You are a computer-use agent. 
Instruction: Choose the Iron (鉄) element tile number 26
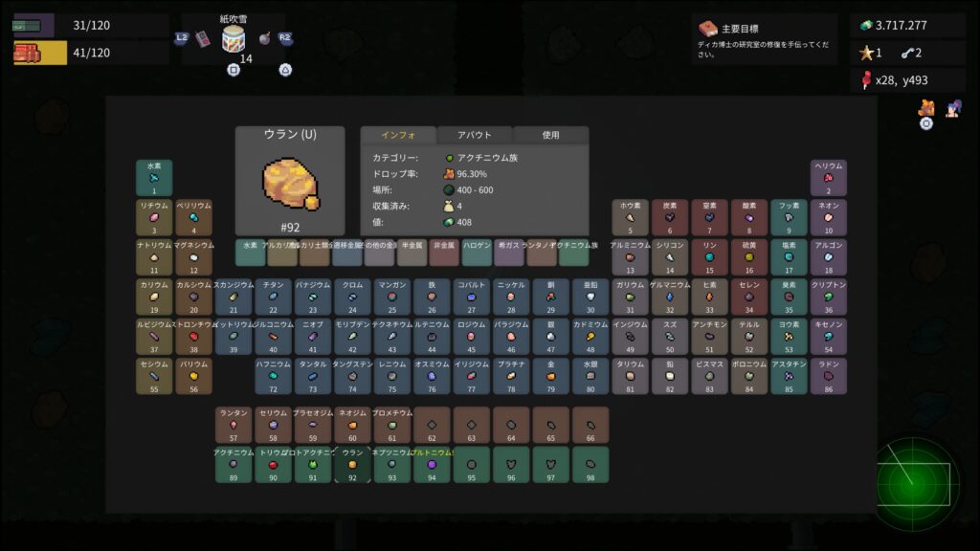[x=432, y=298]
